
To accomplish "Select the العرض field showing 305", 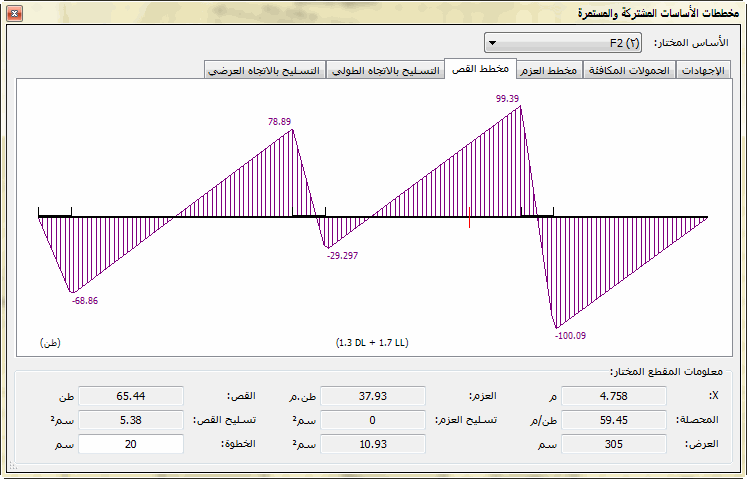I will tap(613, 443).
